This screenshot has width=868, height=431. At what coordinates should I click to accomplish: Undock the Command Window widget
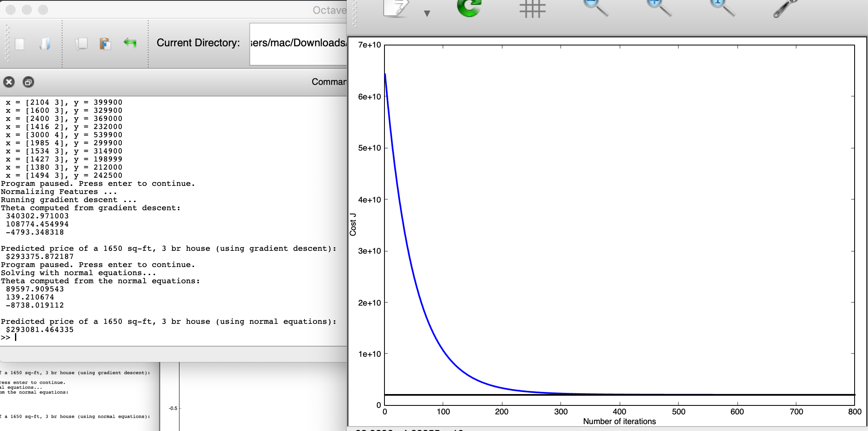coord(28,82)
